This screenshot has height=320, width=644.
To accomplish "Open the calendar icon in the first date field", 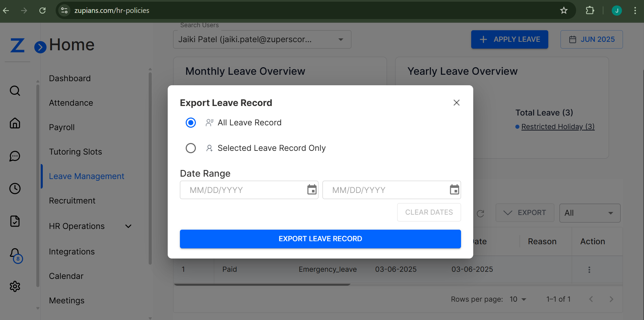I will click(x=311, y=190).
